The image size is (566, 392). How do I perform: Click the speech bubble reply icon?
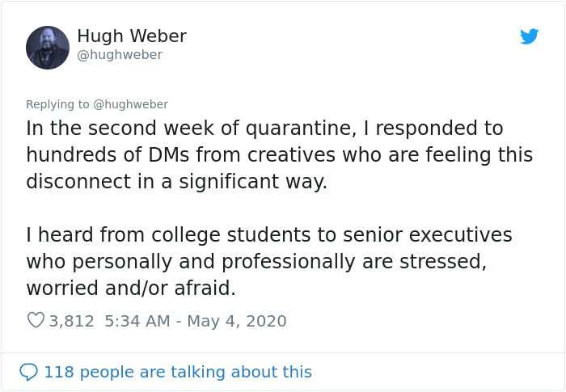(x=28, y=372)
